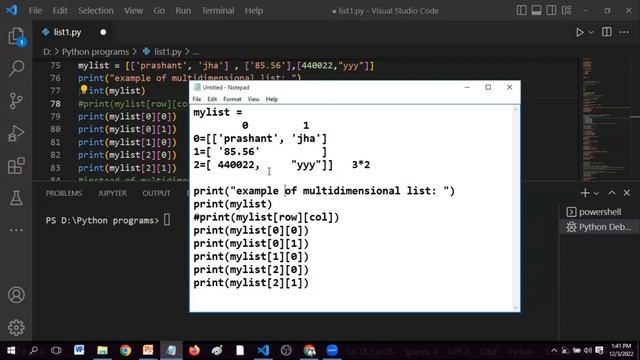Maximize panel size chevron
Image resolution: width=640 pixels, height=360 pixels.
point(611,193)
